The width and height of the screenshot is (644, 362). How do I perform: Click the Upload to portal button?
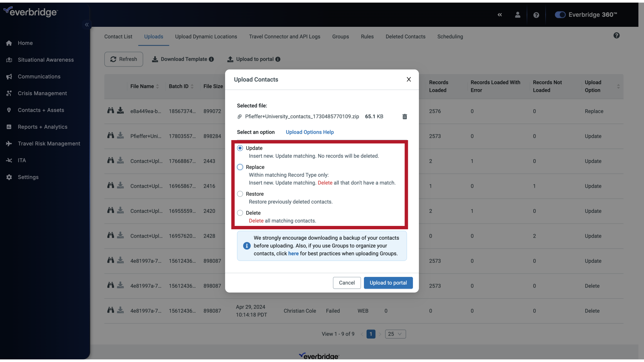tap(388, 283)
